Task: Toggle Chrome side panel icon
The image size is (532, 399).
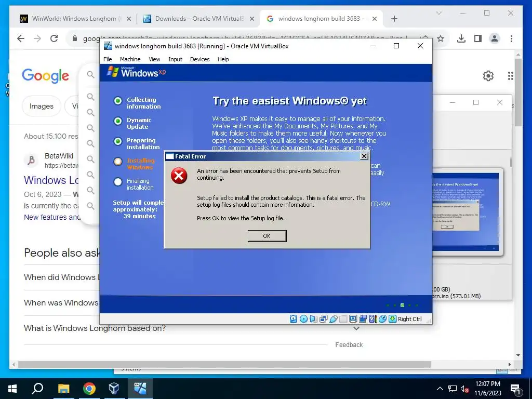Action: pyautogui.click(x=478, y=38)
